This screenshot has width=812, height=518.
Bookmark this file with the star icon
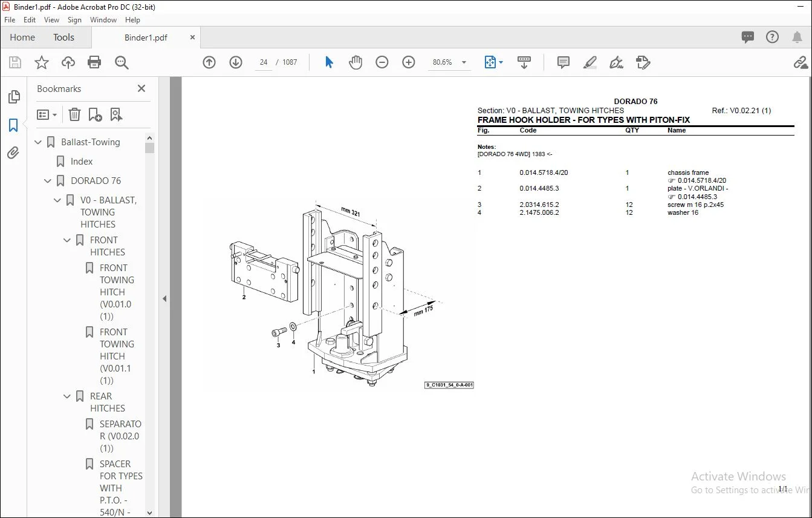42,62
